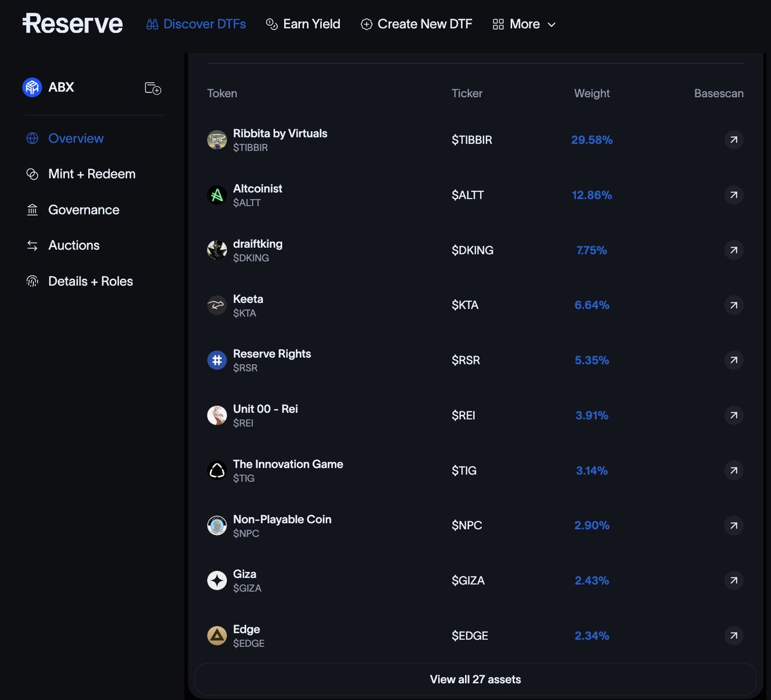Open Basescan link for Keeta
The height and width of the screenshot is (700, 771).
tap(734, 305)
